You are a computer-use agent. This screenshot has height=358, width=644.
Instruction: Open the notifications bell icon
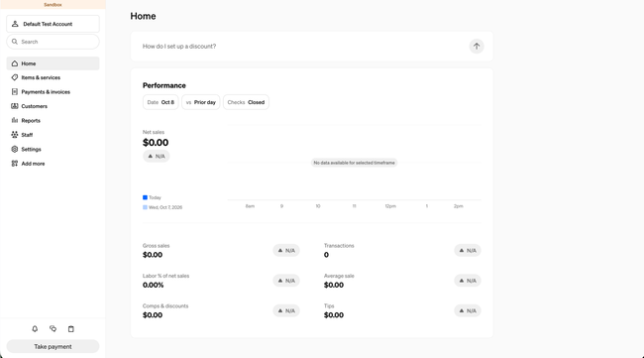[x=35, y=329]
